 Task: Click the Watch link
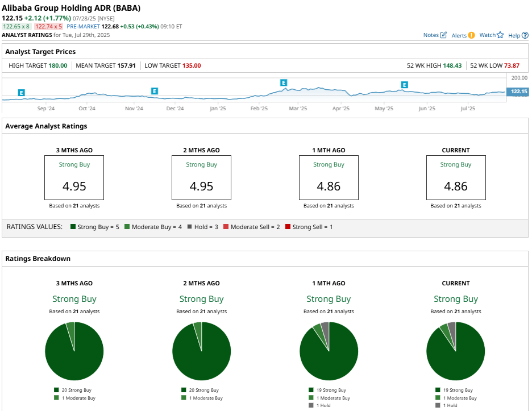[488, 35]
